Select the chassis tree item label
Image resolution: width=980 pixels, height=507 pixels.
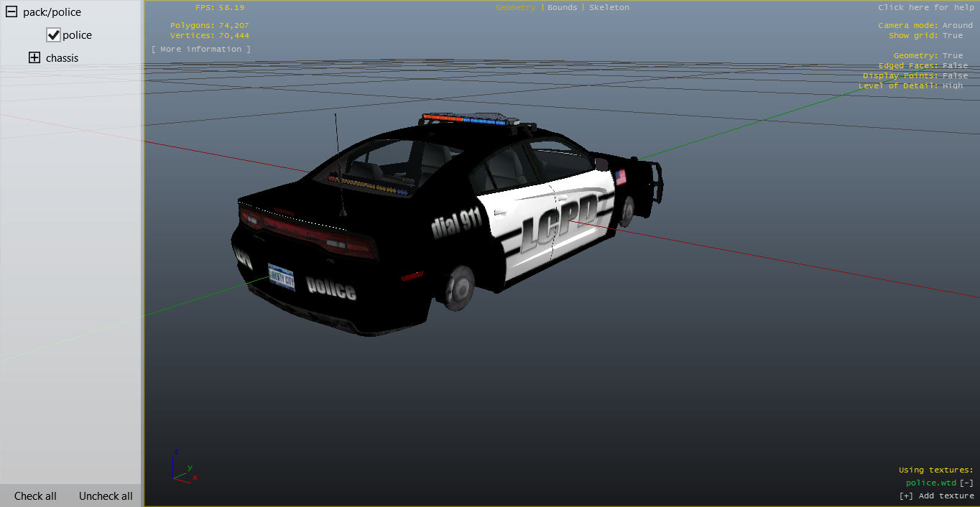62,58
